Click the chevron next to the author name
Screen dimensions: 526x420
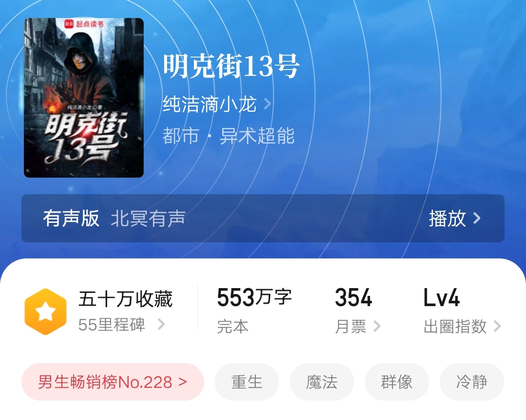tap(267, 104)
